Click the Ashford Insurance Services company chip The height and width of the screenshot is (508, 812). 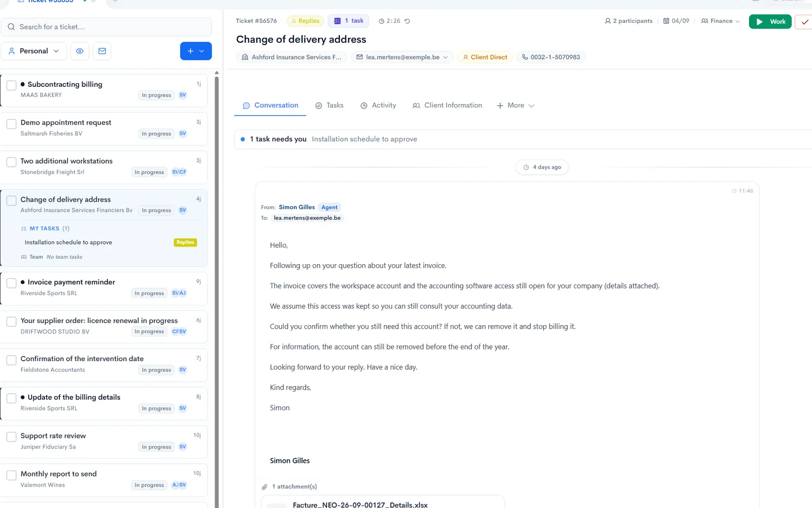coord(292,57)
